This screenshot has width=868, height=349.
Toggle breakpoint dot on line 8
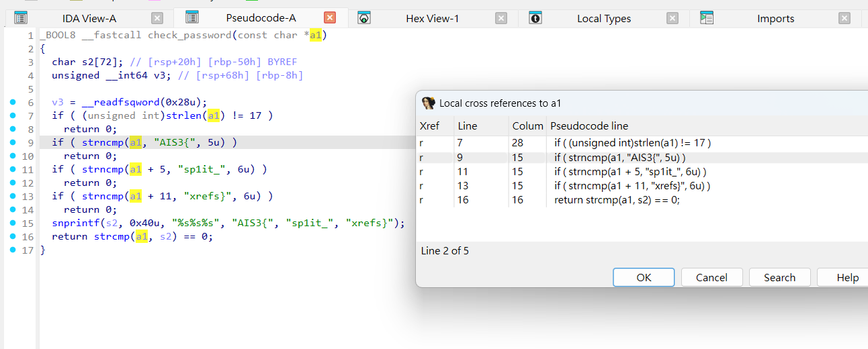point(13,130)
